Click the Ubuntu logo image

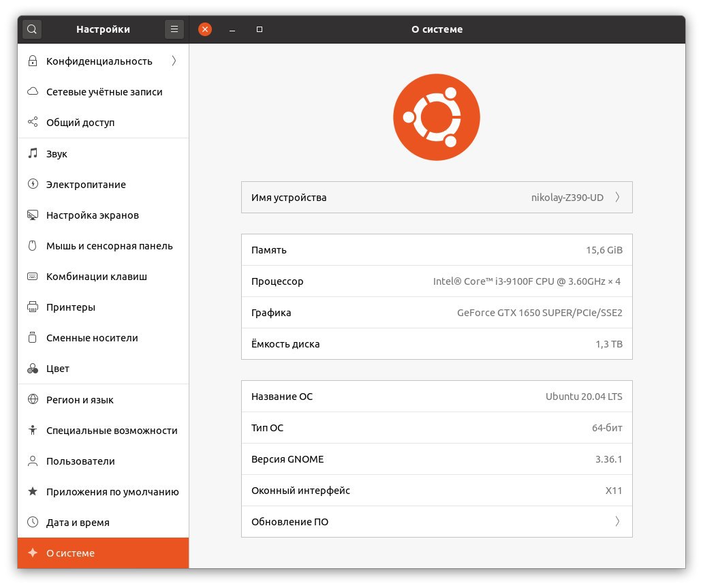click(437, 117)
